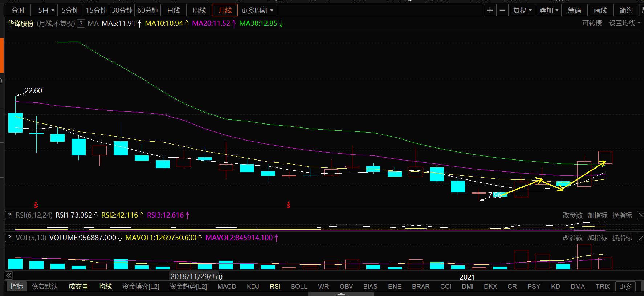Switch to 周线 weekly chart

point(199,11)
